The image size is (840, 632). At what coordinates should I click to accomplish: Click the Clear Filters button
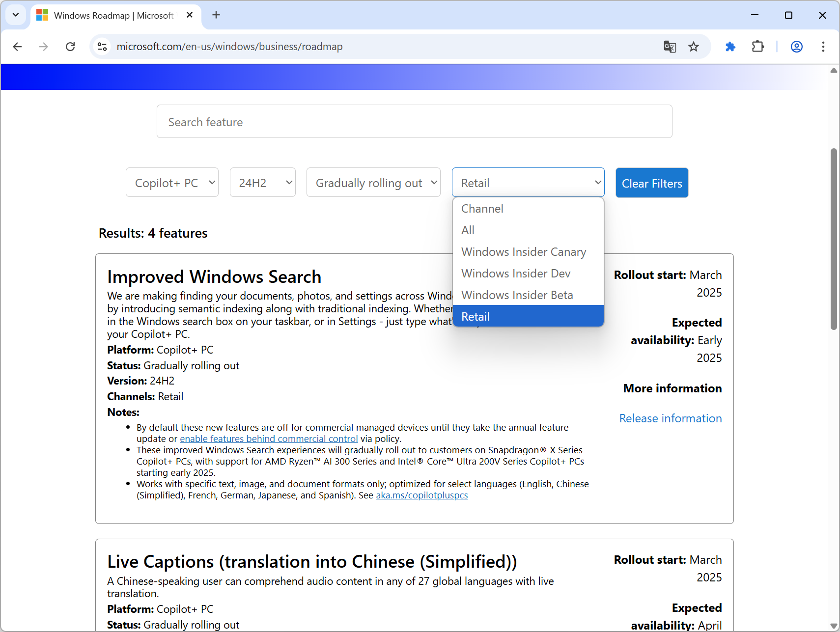click(x=652, y=183)
